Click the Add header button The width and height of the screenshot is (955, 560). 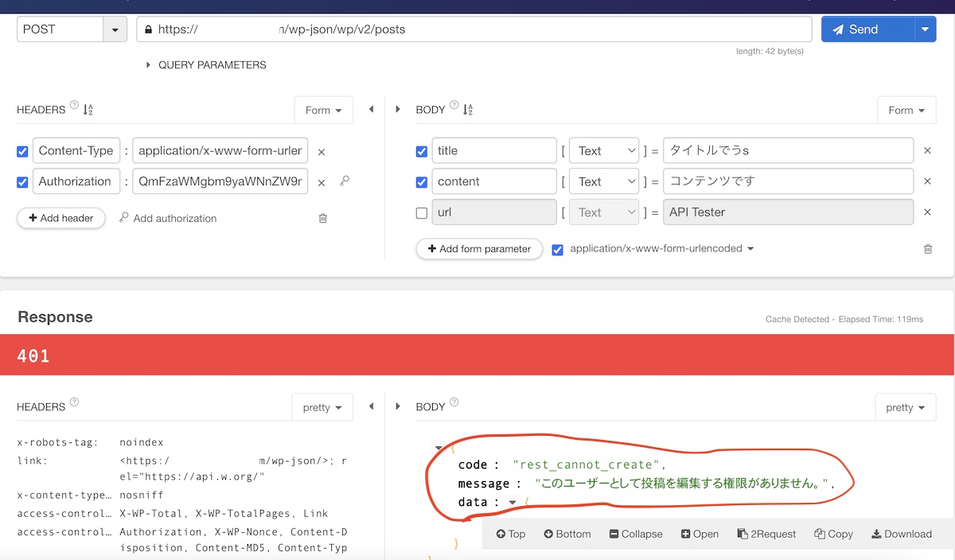[61, 217]
